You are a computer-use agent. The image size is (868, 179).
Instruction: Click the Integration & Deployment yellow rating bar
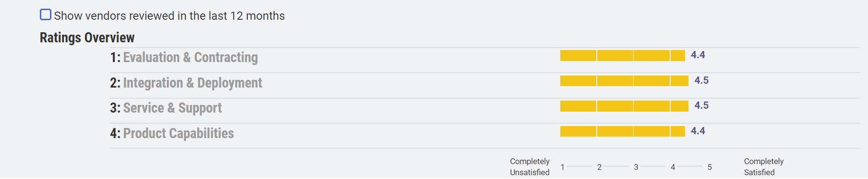[624, 81]
